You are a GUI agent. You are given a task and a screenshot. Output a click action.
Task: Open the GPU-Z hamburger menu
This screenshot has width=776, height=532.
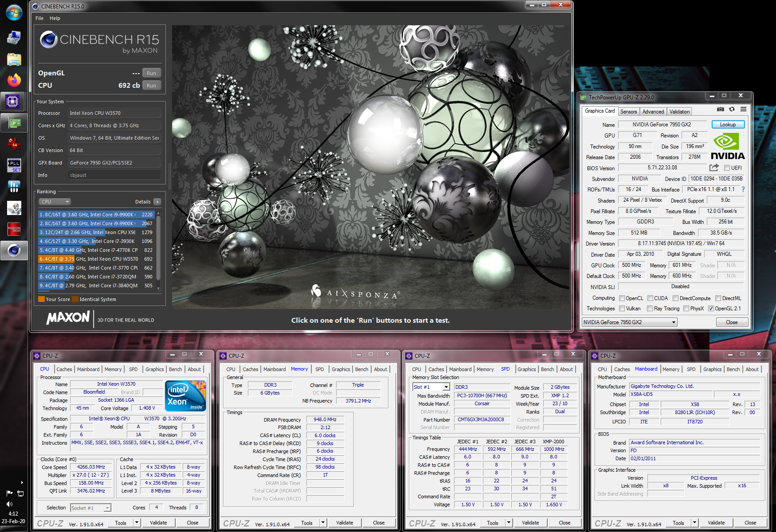[744, 109]
